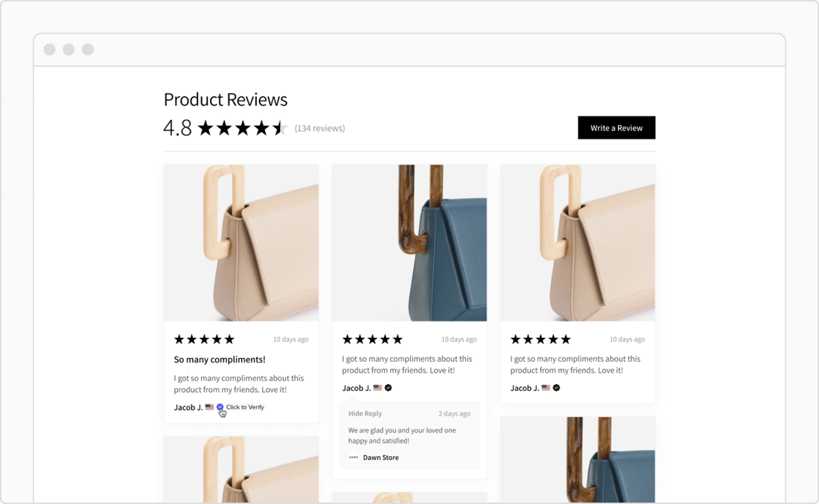Click the five-star rating in the left review
Screen dimensions: 819x504
204,339
